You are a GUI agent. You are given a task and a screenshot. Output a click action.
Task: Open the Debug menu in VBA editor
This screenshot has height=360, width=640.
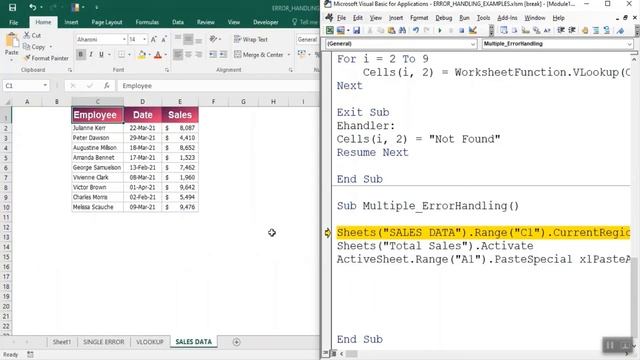coord(443,18)
